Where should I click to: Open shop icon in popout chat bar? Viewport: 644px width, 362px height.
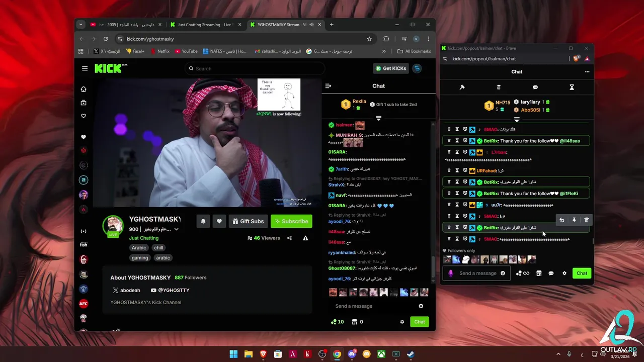point(538,273)
